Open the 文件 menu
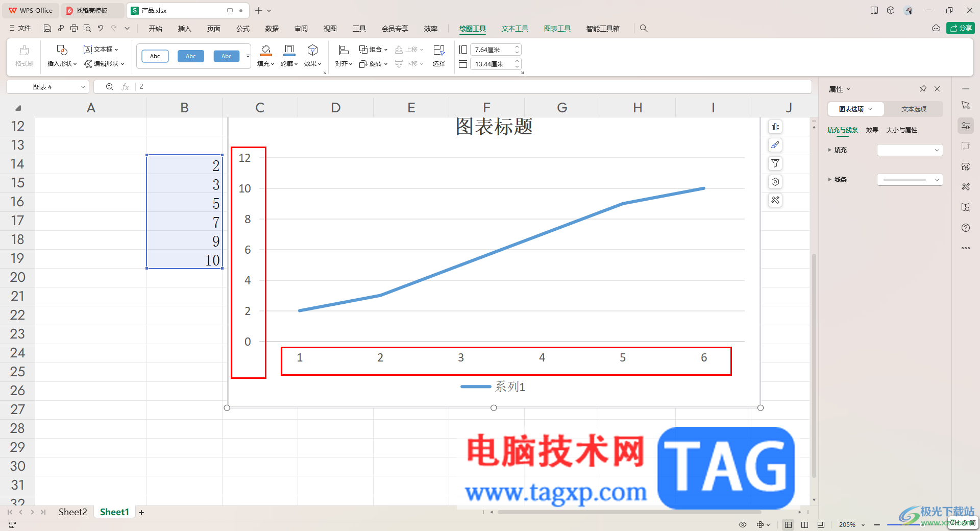The image size is (980, 531). (20, 29)
